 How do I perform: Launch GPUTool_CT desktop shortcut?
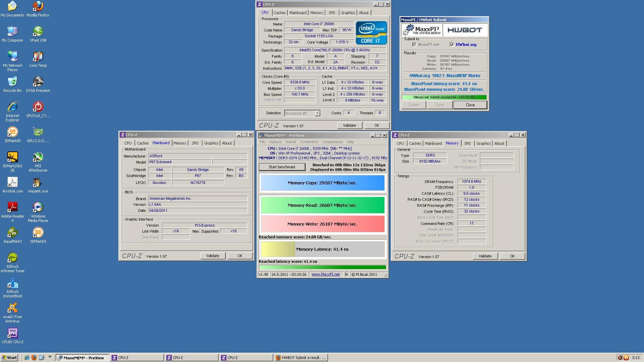pos(38,110)
